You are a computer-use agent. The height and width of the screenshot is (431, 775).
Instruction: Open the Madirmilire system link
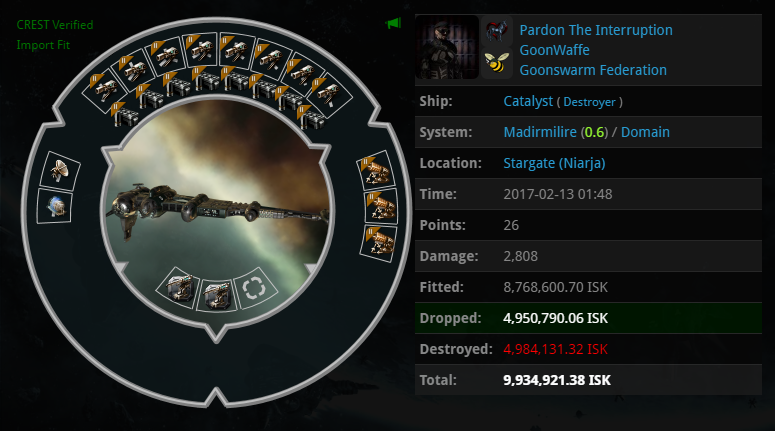click(540, 132)
